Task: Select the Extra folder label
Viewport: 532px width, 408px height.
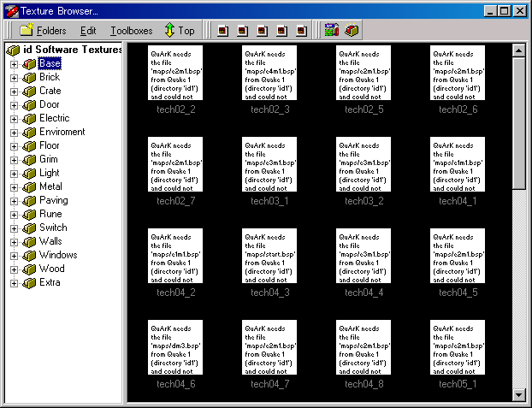Action: coord(50,282)
